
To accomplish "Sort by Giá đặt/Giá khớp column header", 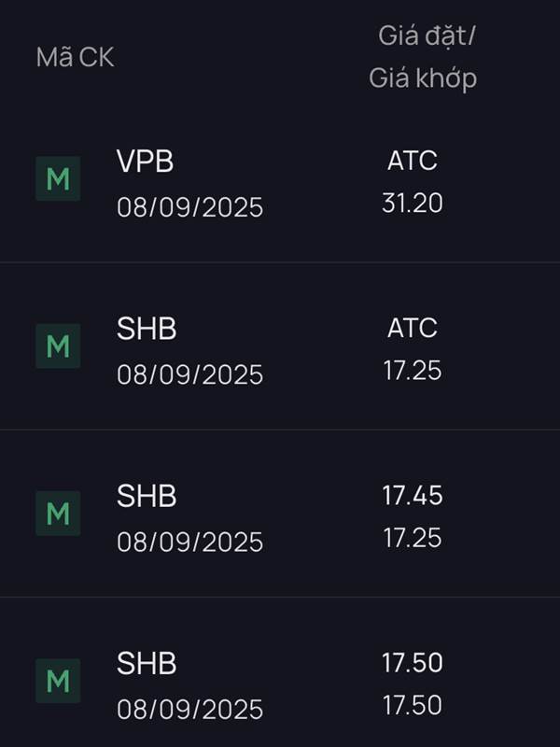I will click(423, 57).
